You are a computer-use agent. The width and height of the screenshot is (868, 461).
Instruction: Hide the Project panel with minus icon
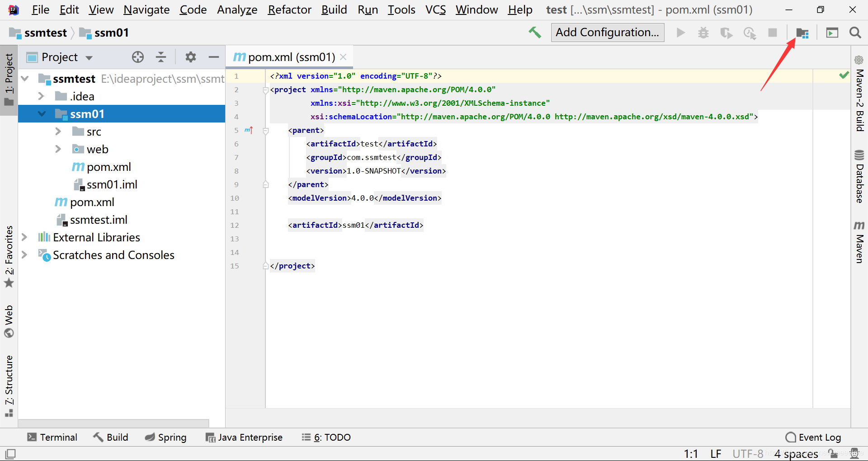[214, 57]
